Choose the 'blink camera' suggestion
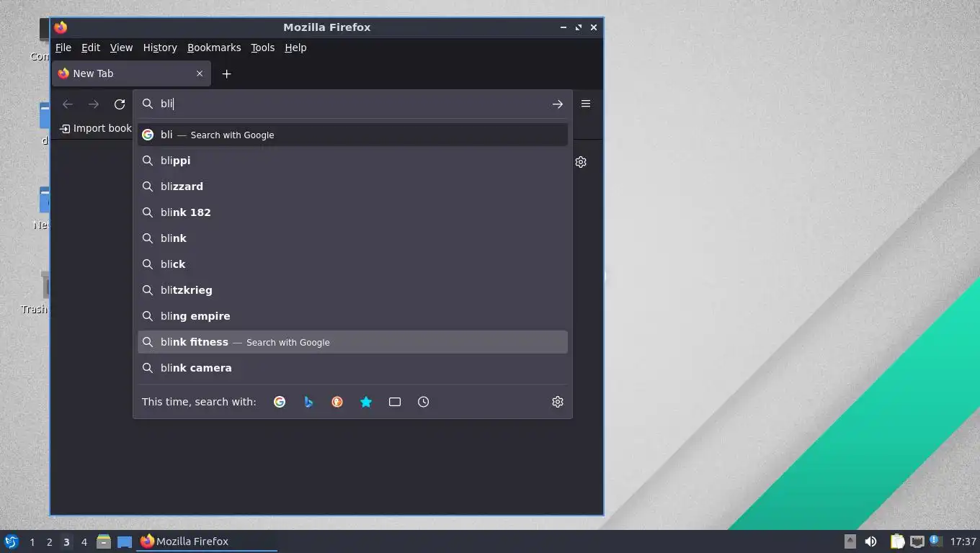This screenshot has height=553, width=980. click(352, 368)
